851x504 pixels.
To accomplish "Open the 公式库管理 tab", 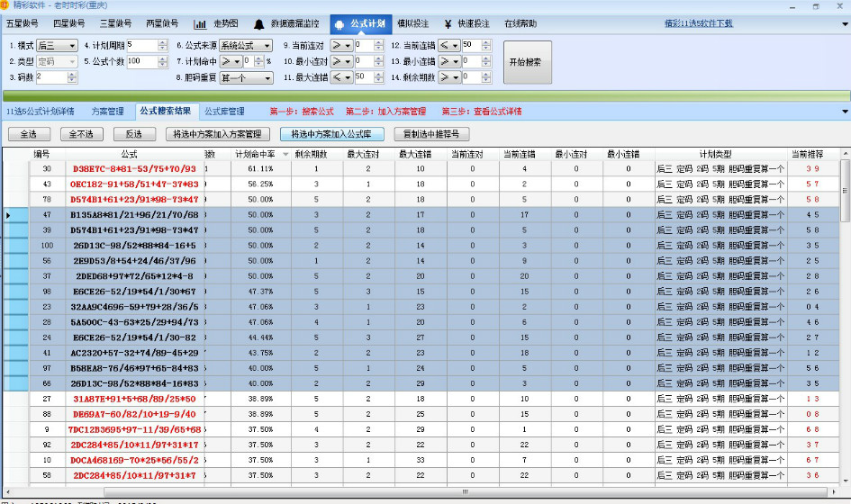I will pos(224,112).
